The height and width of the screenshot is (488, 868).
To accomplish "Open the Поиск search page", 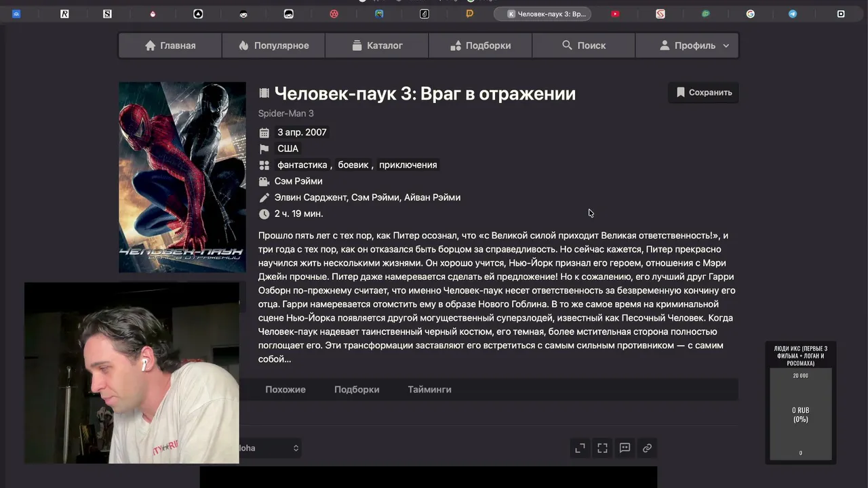I will pos(584,45).
